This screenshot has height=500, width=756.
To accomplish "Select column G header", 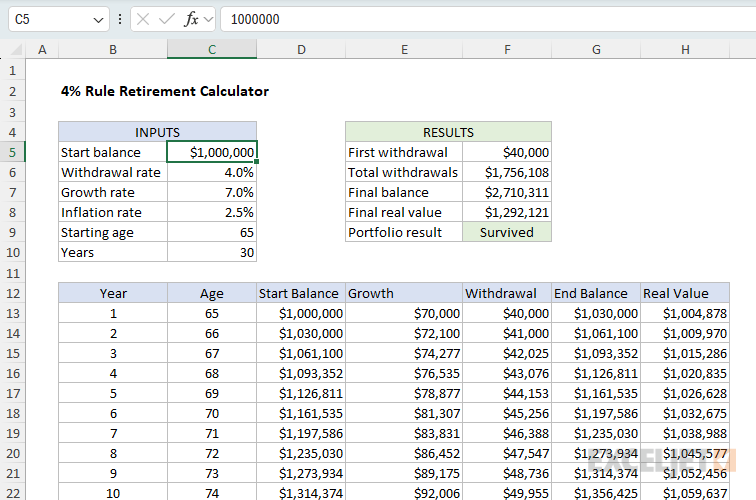I will (x=596, y=50).
